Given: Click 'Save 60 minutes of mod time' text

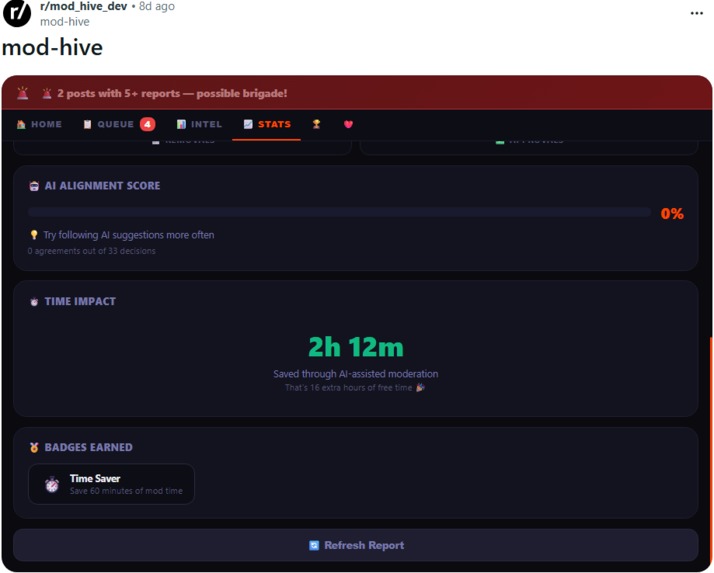Looking at the screenshot, I should click(126, 491).
